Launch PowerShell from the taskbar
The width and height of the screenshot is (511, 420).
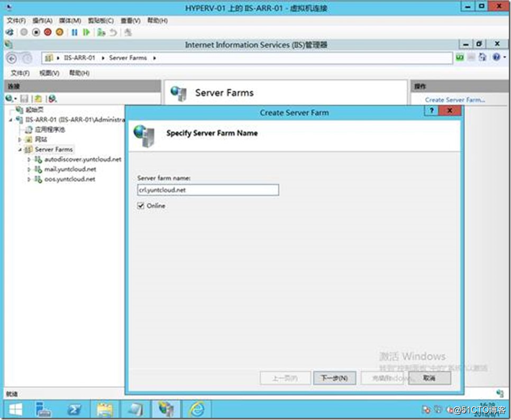(74, 409)
